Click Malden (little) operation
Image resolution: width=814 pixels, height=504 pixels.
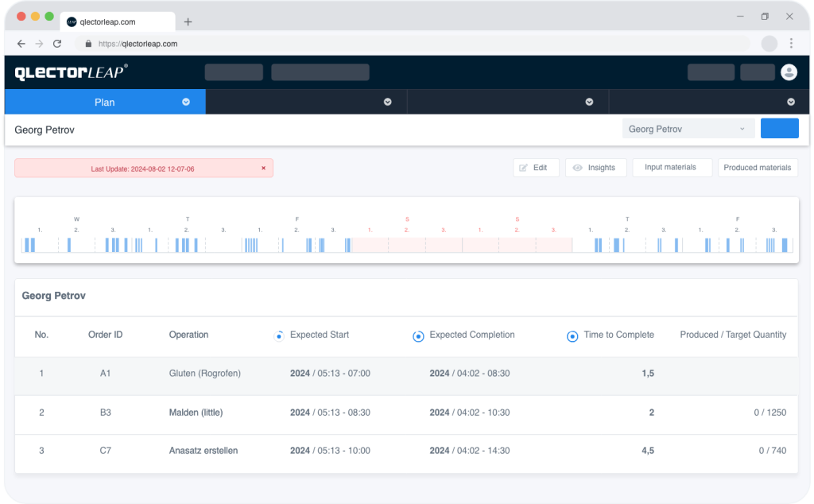click(x=196, y=413)
